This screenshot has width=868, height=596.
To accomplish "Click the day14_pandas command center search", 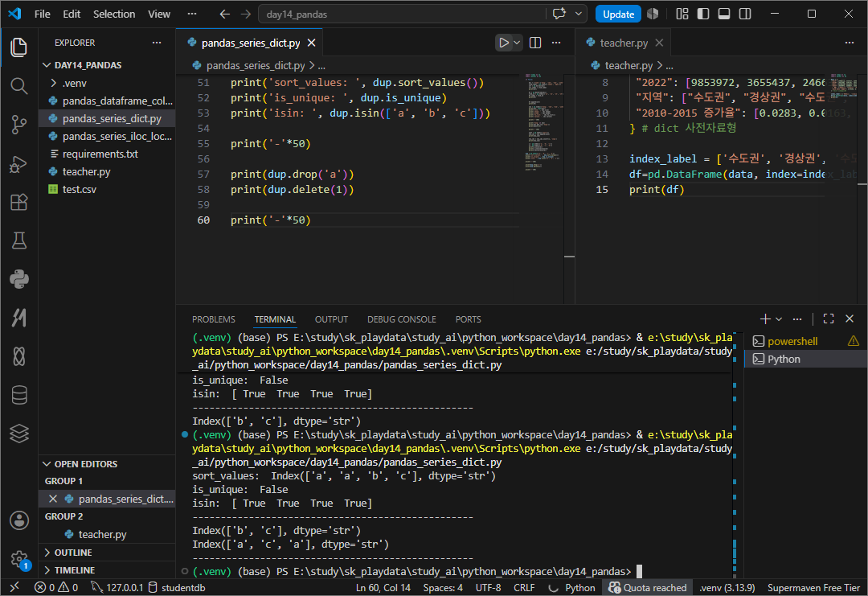I will click(402, 14).
